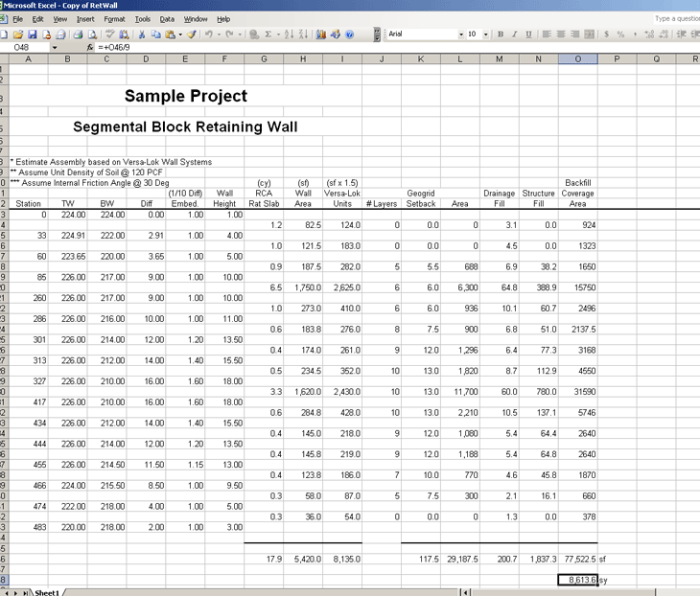Click the Cut scissors icon
This screenshot has height=596, width=700.
point(143,34)
